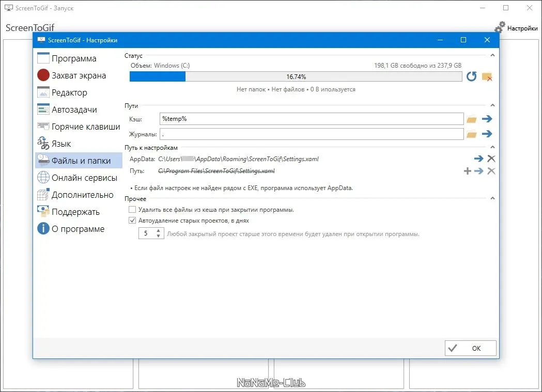The width and height of the screenshot is (542, 392).
Task: Open Кэш folder with blue arrow
Action: (x=487, y=119)
